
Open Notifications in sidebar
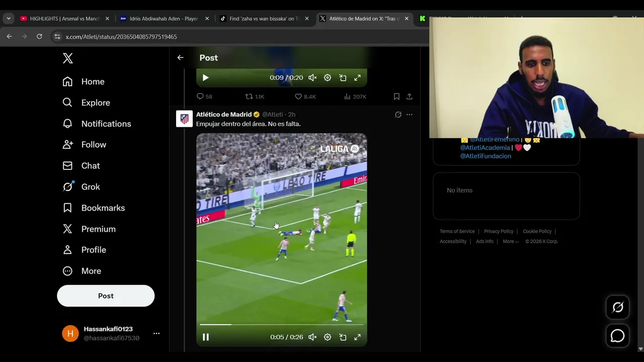click(x=97, y=124)
